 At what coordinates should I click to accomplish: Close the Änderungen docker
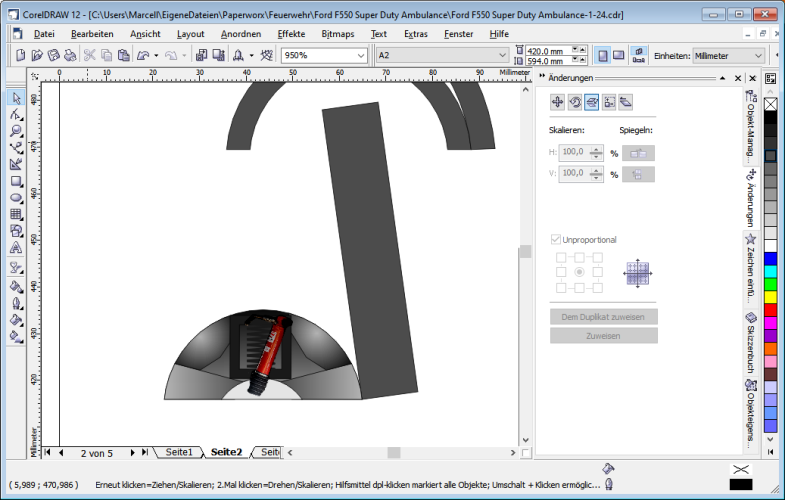pos(737,78)
